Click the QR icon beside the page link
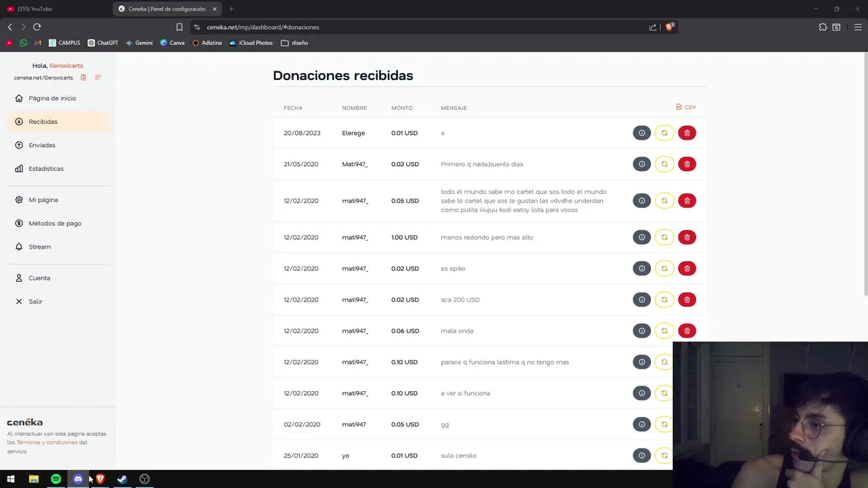The image size is (868, 488). [x=98, y=78]
